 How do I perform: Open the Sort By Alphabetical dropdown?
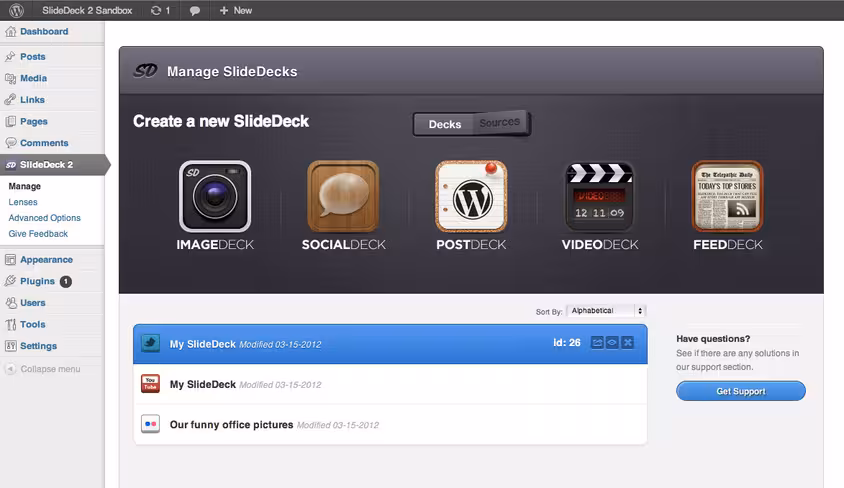(606, 310)
